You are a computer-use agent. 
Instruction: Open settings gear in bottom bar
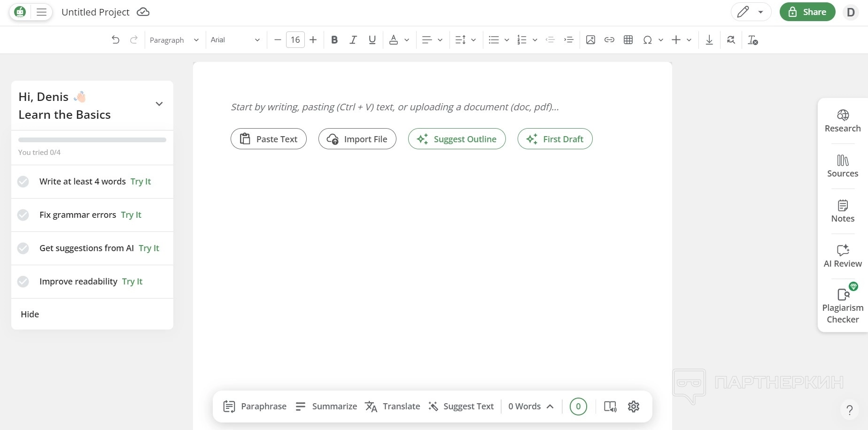pos(634,407)
